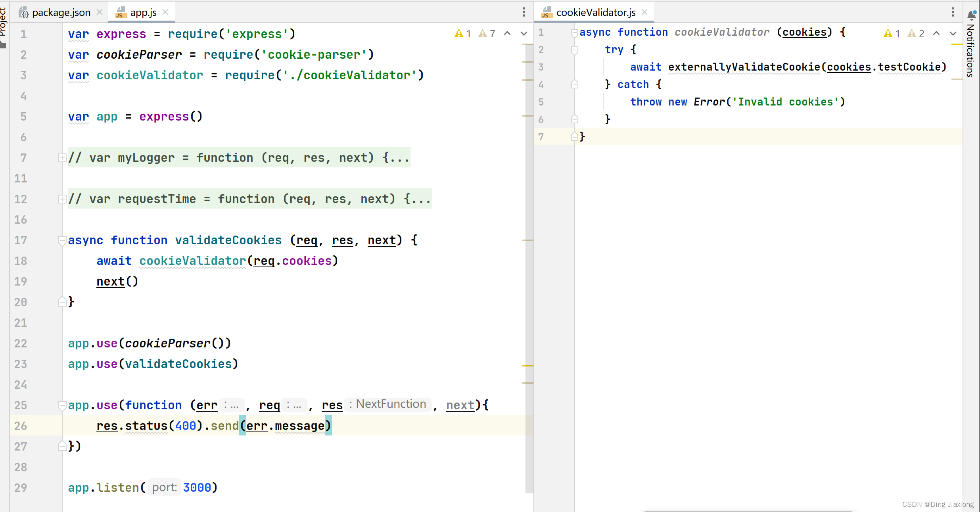Click line number 26 in app.js gutter

(21, 426)
